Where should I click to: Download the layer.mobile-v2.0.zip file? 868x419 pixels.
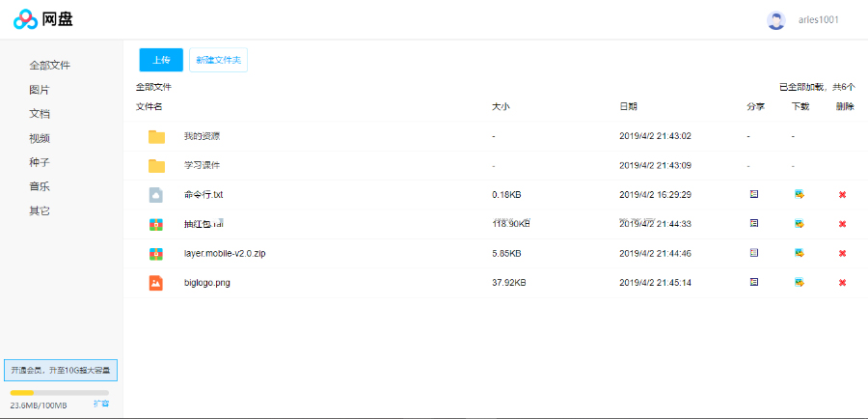click(800, 253)
